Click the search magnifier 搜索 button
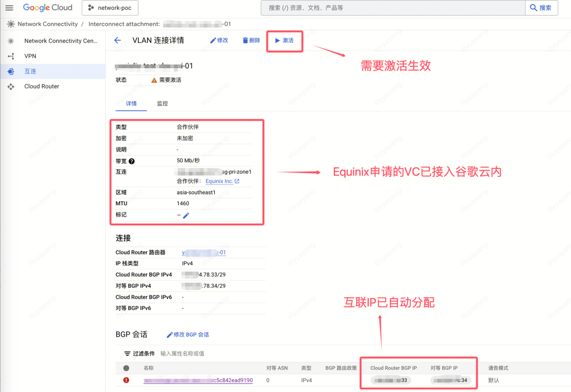The image size is (571, 392). click(541, 8)
